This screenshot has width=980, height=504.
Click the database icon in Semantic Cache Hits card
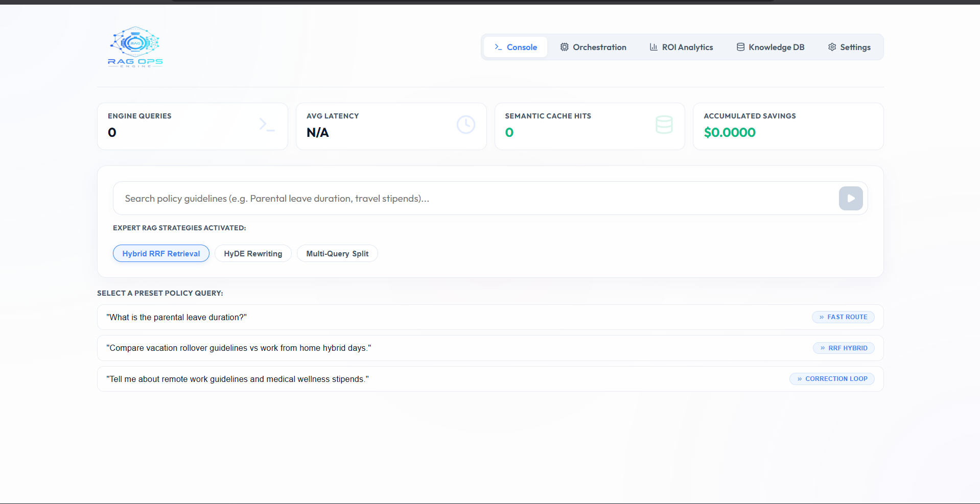664,125
